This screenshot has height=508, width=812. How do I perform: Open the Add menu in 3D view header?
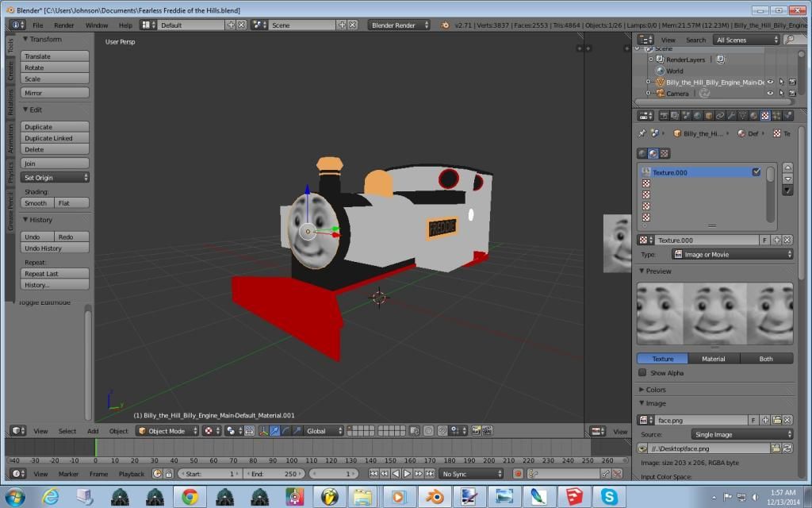(93, 431)
